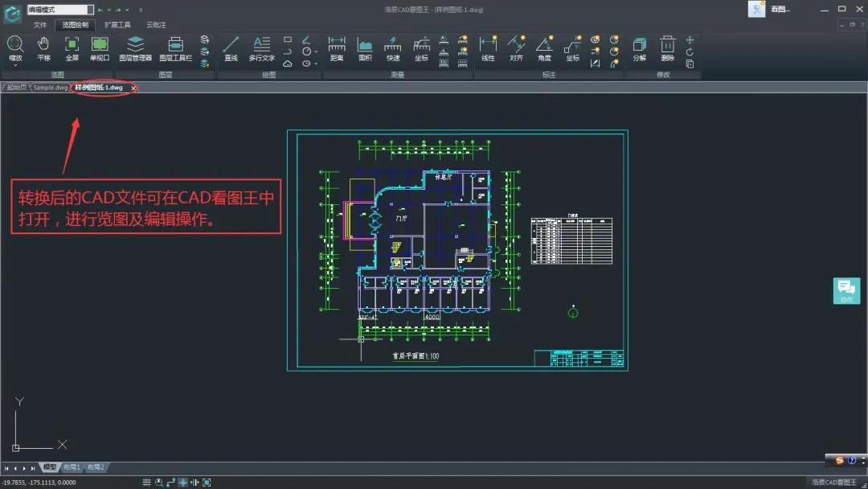This screenshot has width=868, height=489.
Task: Select the 多行文字 multiline text tool
Action: 261,48
